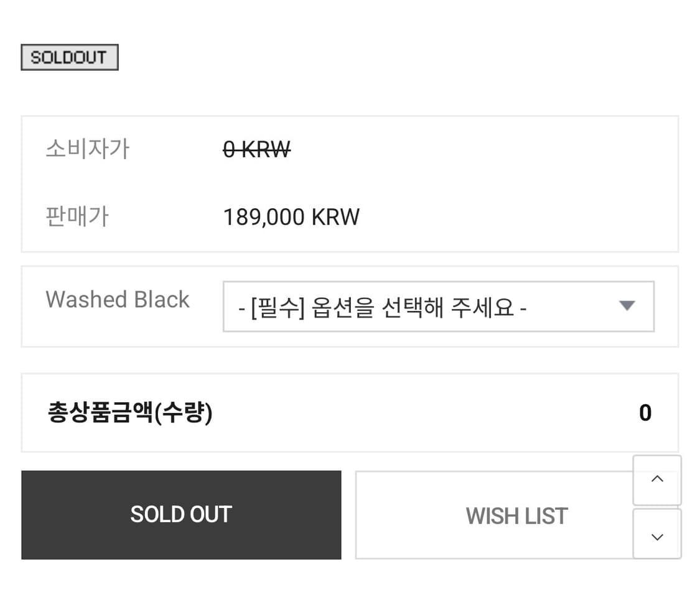Viewport: 700px width, 610px height.
Task: Click the 소비자가 price label
Action: click(87, 148)
